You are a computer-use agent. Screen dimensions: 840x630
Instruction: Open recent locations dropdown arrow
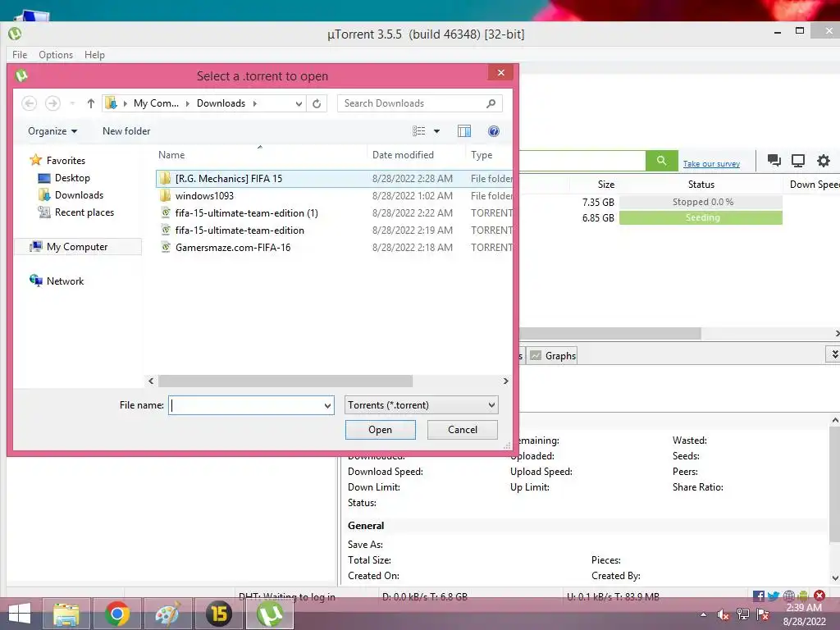72,103
